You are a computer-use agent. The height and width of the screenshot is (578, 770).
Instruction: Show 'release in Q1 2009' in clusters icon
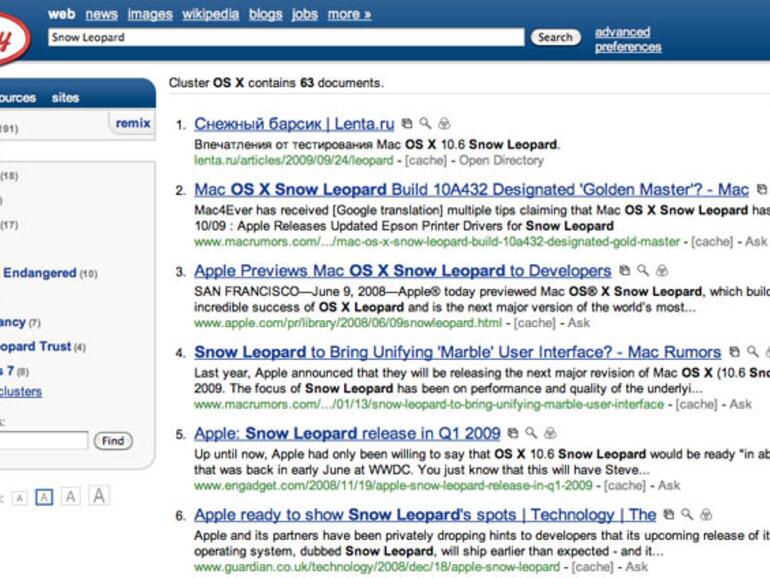[x=550, y=433]
